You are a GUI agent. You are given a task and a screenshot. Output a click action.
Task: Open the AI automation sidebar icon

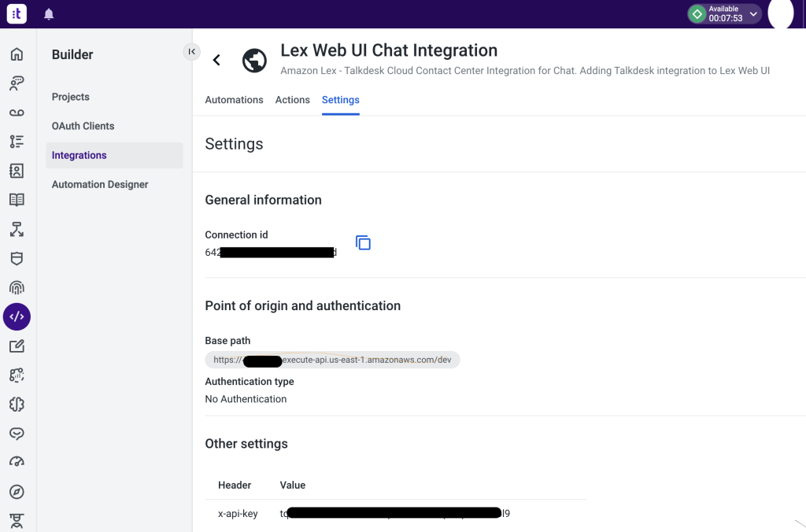pyautogui.click(x=17, y=375)
